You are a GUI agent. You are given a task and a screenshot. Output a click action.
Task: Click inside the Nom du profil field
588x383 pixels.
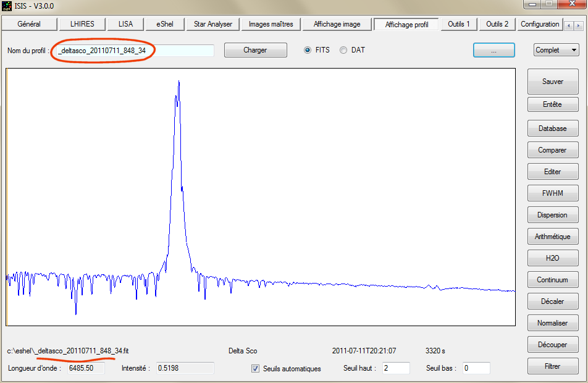(x=136, y=50)
